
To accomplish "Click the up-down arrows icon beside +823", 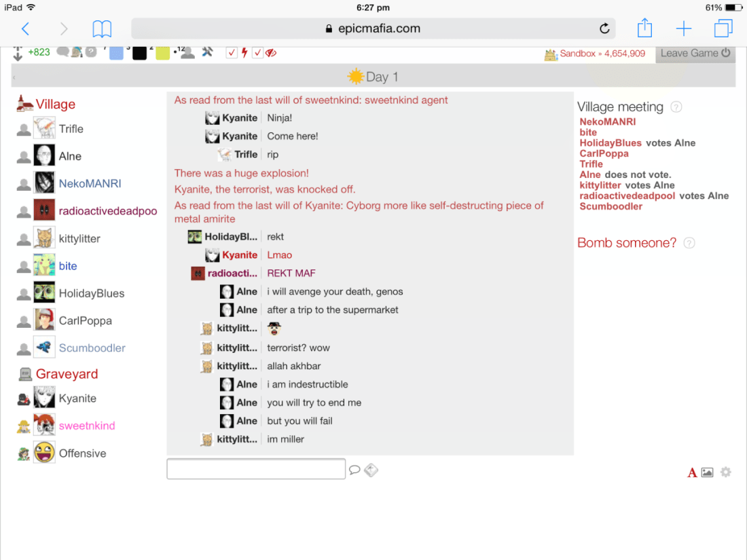I will (18, 54).
